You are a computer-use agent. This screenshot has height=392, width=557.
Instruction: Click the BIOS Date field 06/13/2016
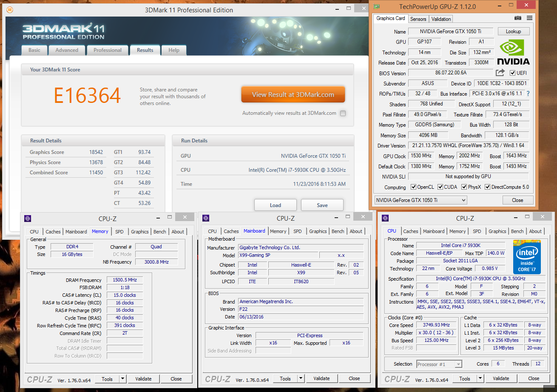[301, 317]
